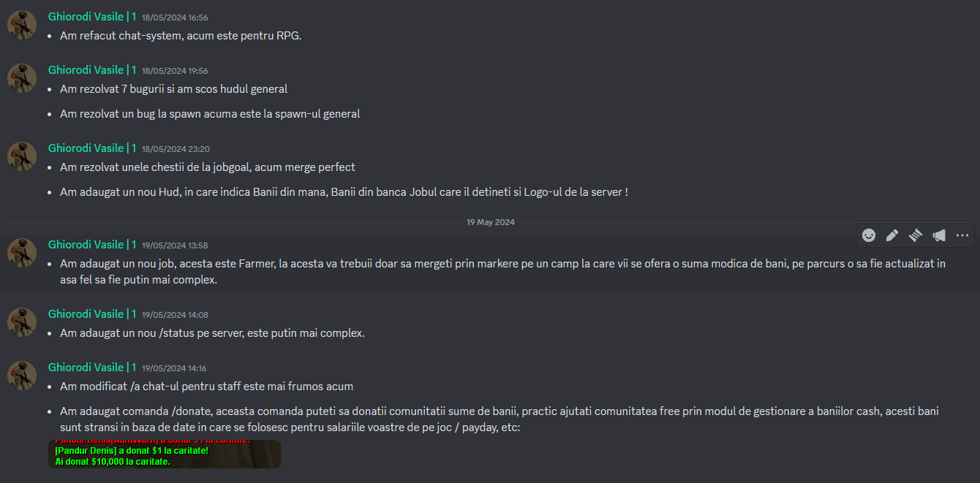Create a thread with the spool icon
The width and height of the screenshot is (980, 483).
pos(916,235)
